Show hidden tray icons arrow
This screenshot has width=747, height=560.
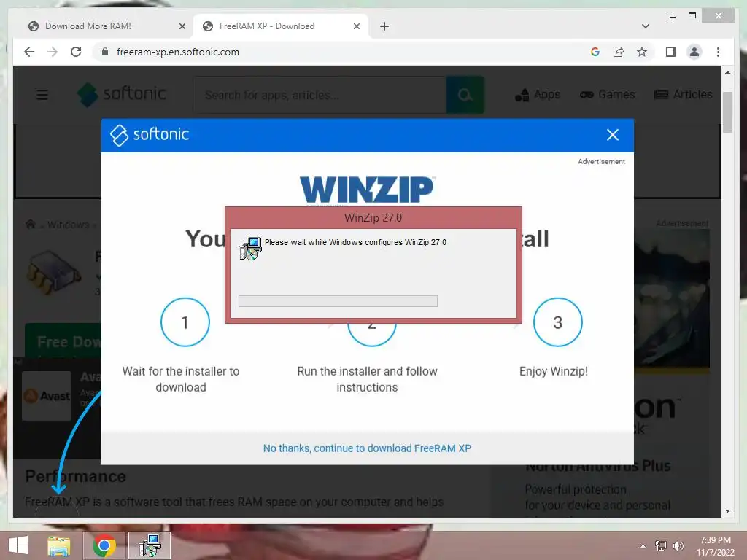[x=643, y=546]
